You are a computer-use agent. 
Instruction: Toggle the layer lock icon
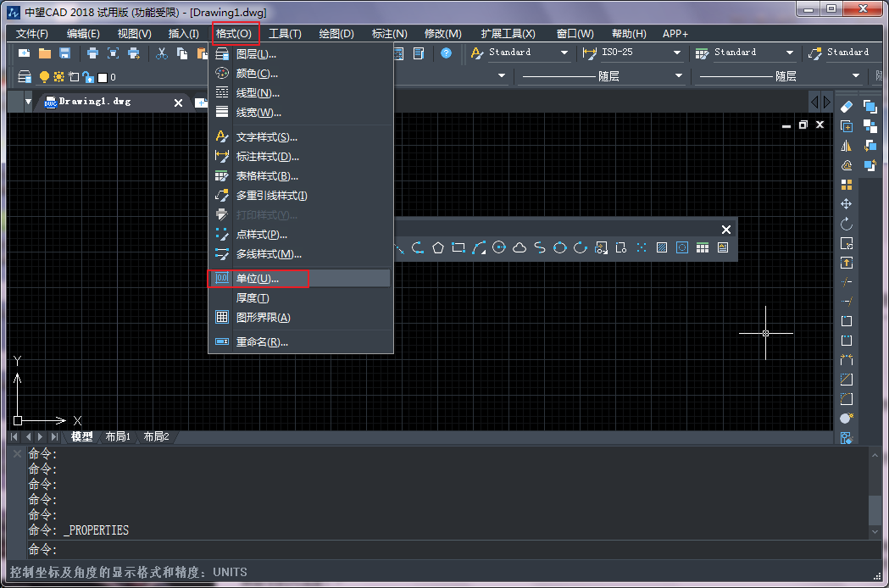coord(86,77)
